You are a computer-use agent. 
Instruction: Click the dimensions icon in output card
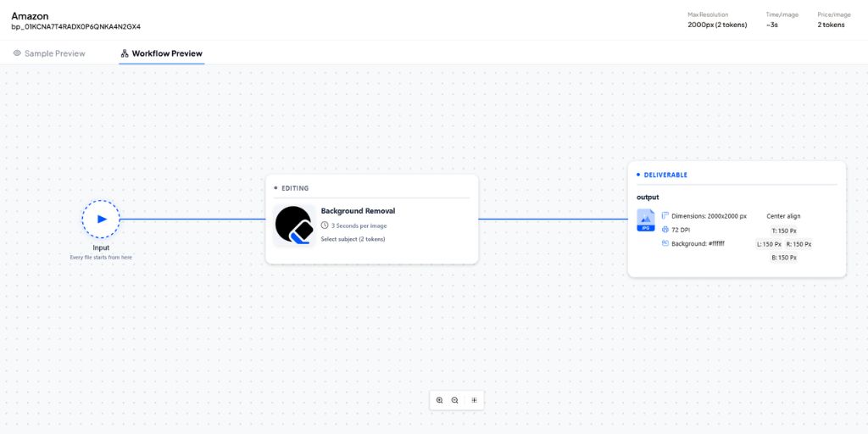665,216
